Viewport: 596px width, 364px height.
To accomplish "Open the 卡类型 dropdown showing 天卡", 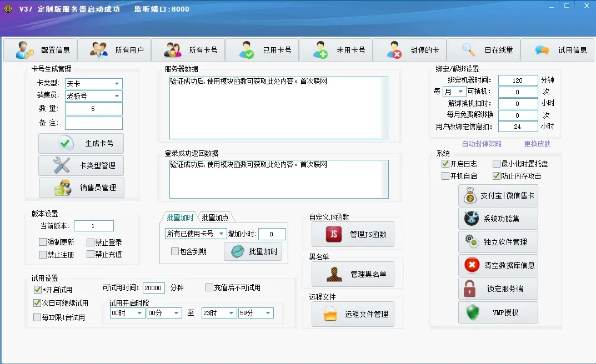I will point(94,83).
